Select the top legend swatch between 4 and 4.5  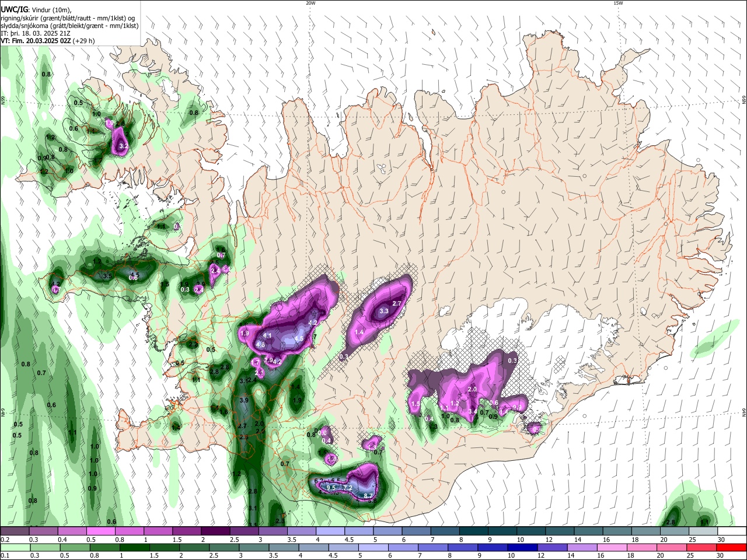(x=330, y=531)
